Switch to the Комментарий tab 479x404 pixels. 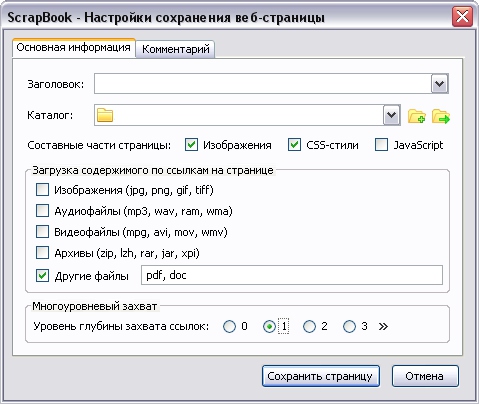click(x=176, y=49)
